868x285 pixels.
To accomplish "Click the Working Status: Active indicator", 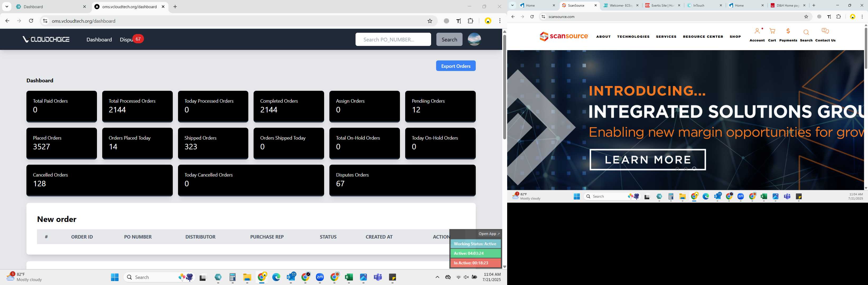I will pos(475,244).
